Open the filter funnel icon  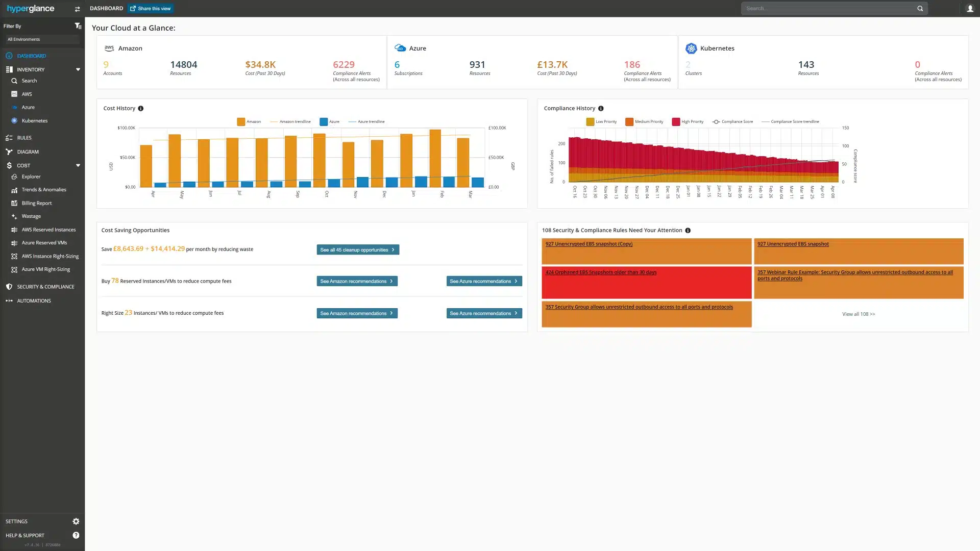(x=78, y=26)
